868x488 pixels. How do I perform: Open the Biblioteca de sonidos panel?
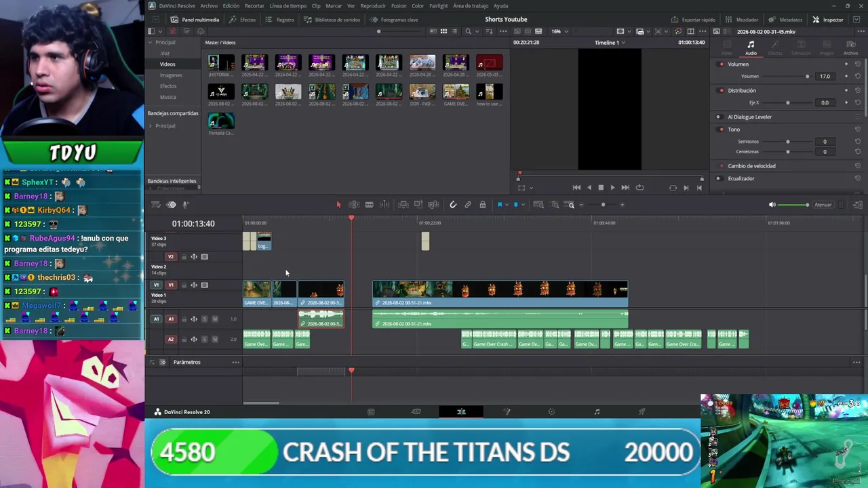coord(332,20)
